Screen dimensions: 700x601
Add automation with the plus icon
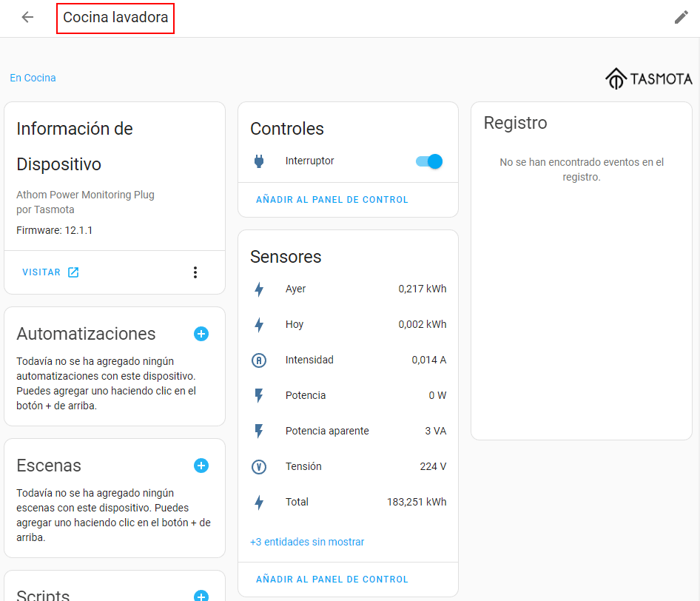coord(201,334)
